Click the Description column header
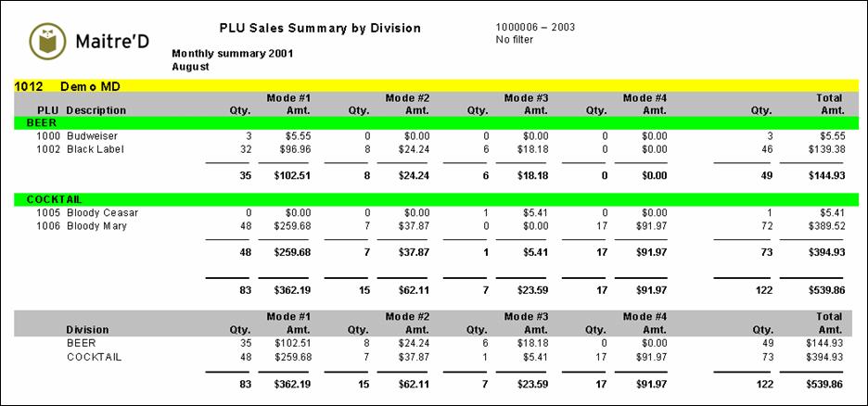868x406 pixels. [96, 110]
